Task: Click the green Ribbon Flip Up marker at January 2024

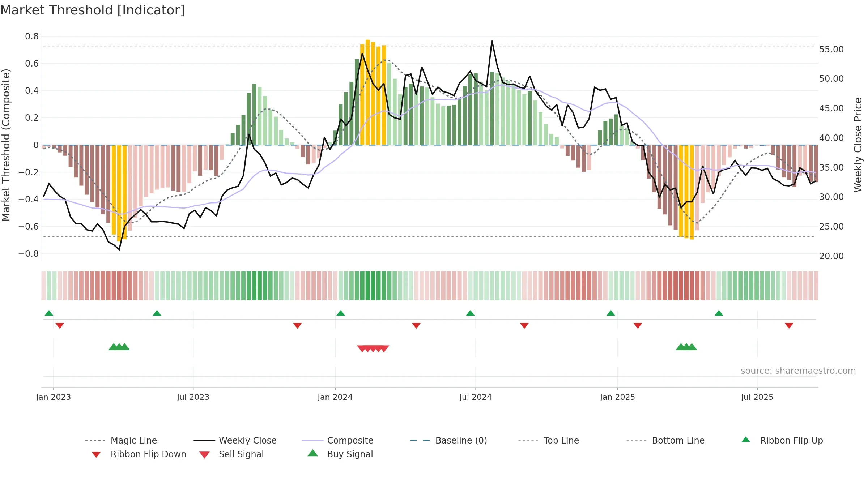Action: [341, 313]
